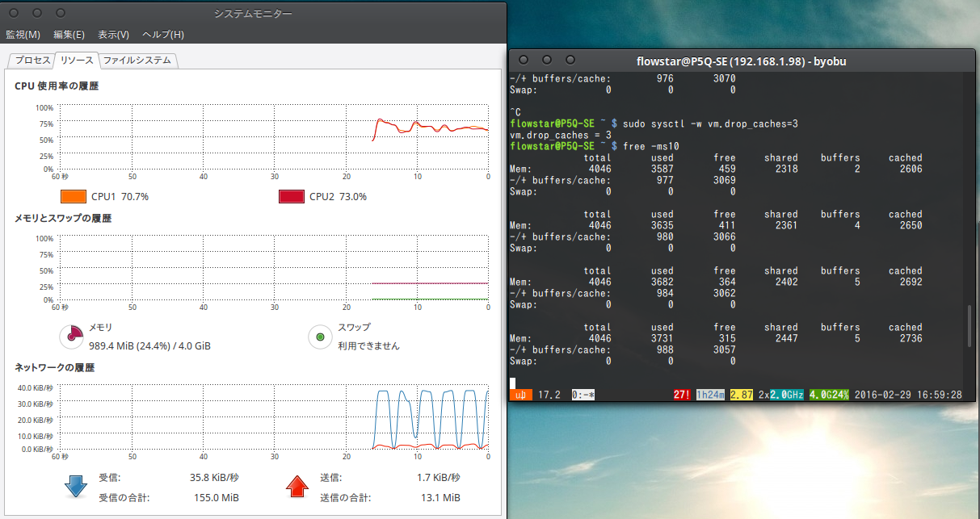Click the terminal title flowstar@P5Q-SE - byobu
Viewport: 980px width, 519px height.
tap(742, 61)
